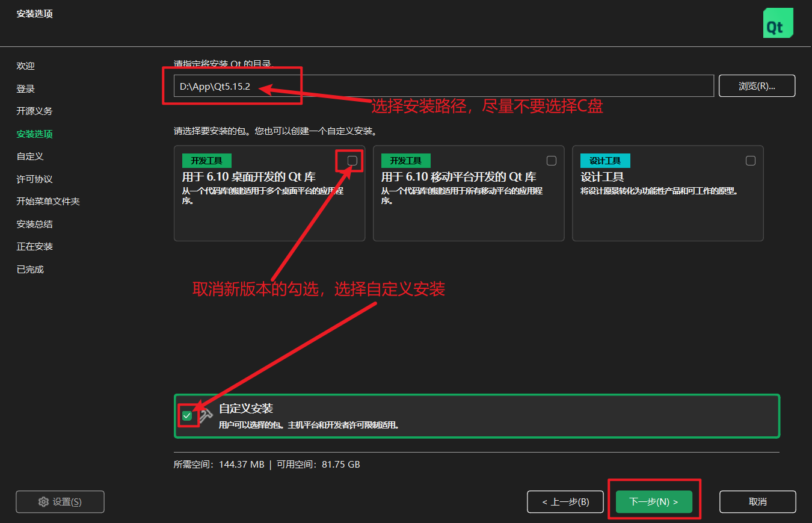Open the 浏览(R)... folder browser
Image resolution: width=812 pixels, height=523 pixels.
click(x=757, y=86)
